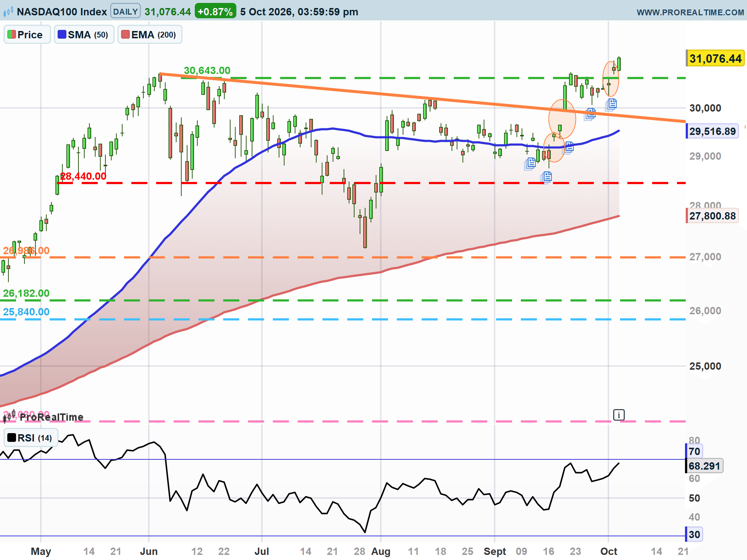The width and height of the screenshot is (747, 560).
Task: Click the blue SMA color square
Action: [x=62, y=35]
